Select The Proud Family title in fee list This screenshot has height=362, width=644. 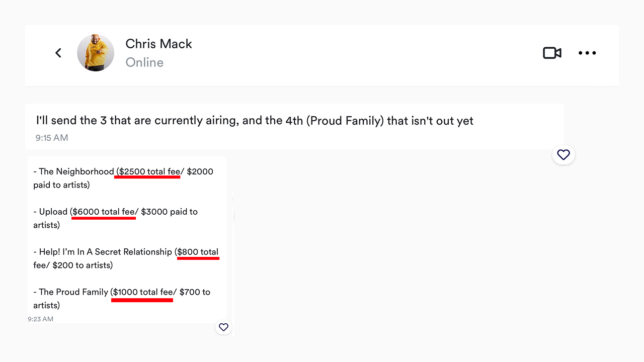73,292
